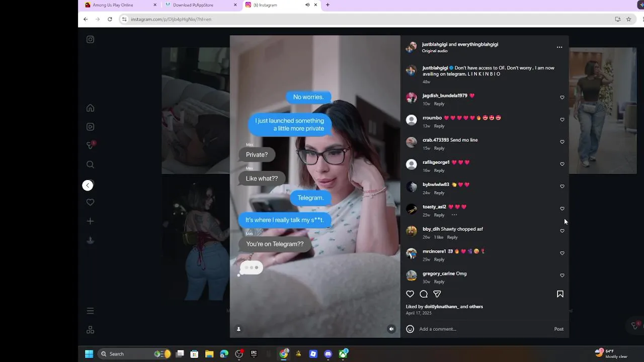Image resolution: width=644 pixels, height=362 pixels.
Task: Save the post with the bookmark icon
Action: pyautogui.click(x=560, y=294)
